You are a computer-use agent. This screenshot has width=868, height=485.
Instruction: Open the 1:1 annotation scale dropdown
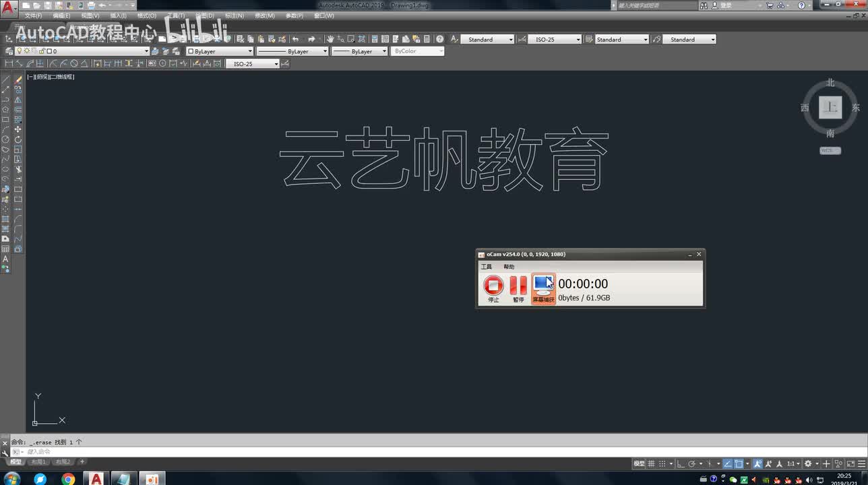793,463
